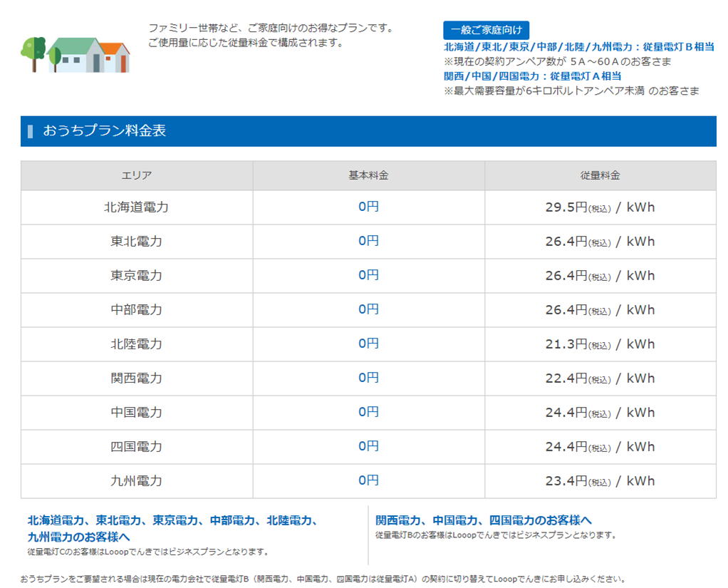
Task: Click the 0円 basic fee for 関西電力
Action: tap(369, 378)
